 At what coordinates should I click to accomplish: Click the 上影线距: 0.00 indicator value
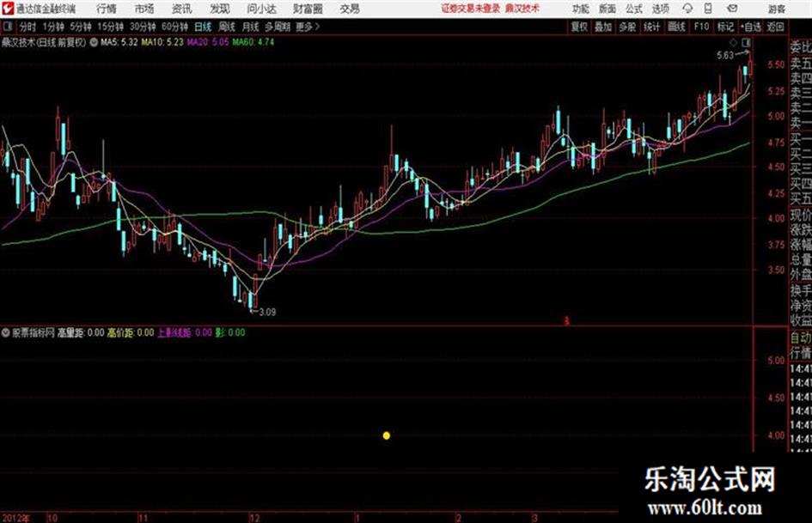185,332
